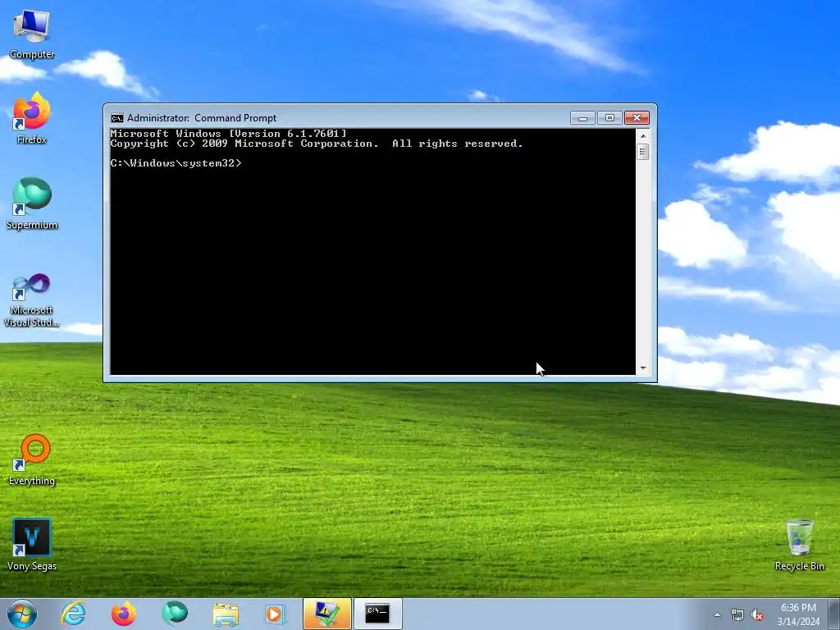Click the Show desktop strip at taskbar end
The height and width of the screenshot is (630, 840).
[x=834, y=614]
